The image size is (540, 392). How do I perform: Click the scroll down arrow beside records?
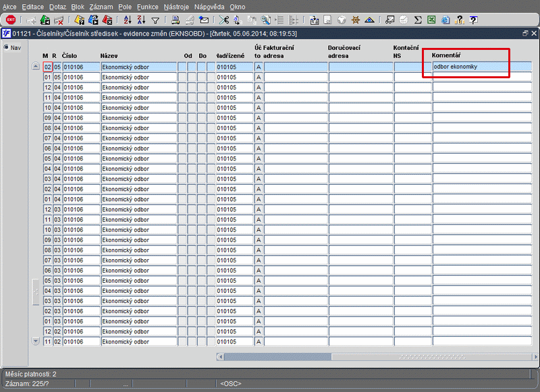(x=36, y=341)
